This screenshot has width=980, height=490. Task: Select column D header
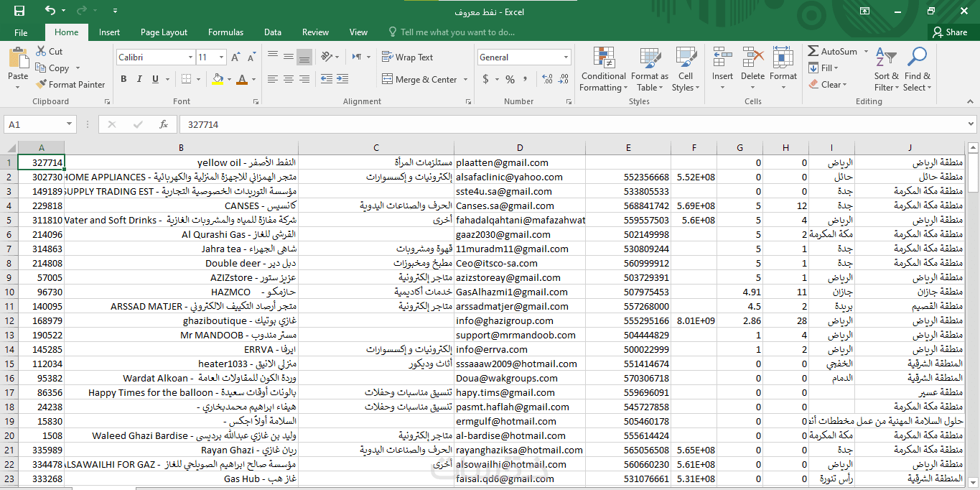tap(519, 148)
